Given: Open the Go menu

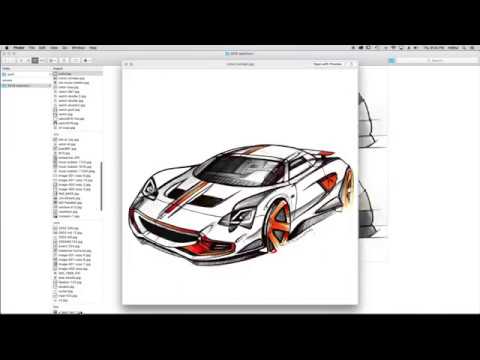Looking at the screenshot, I should tap(65, 48).
